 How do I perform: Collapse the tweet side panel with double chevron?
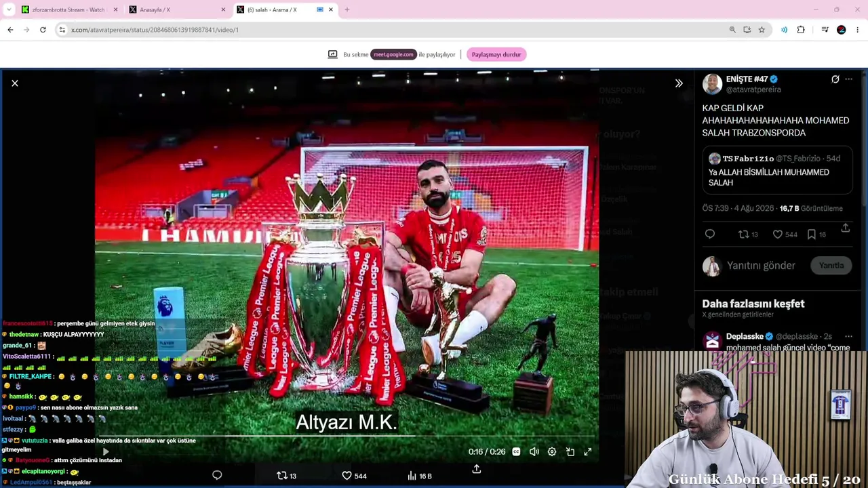click(x=679, y=83)
